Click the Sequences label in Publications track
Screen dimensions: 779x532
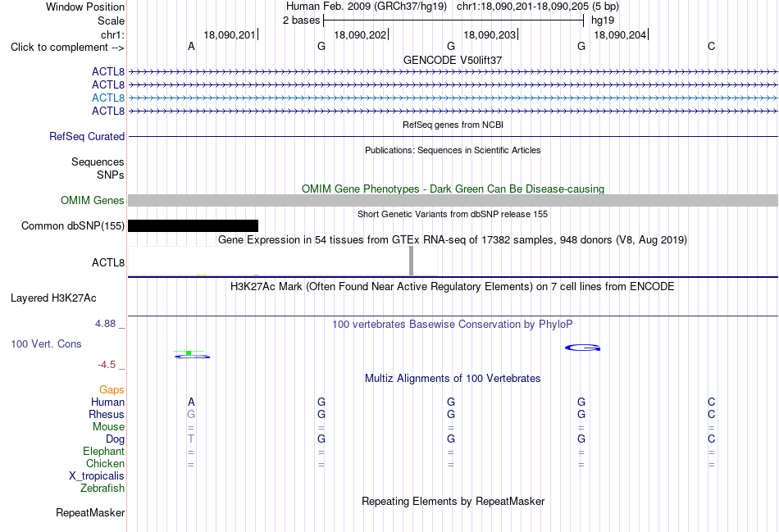click(98, 162)
